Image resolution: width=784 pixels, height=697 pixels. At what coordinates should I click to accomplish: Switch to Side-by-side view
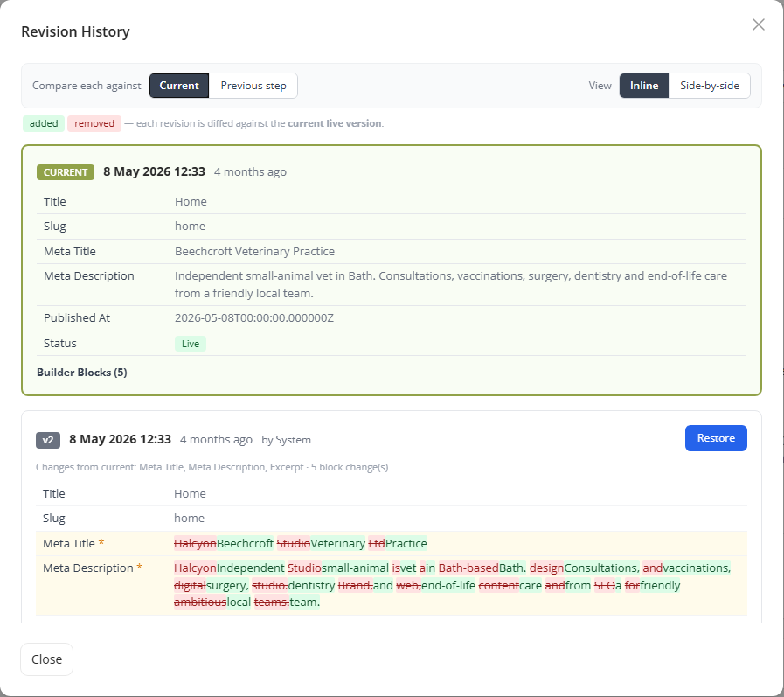[x=709, y=86]
